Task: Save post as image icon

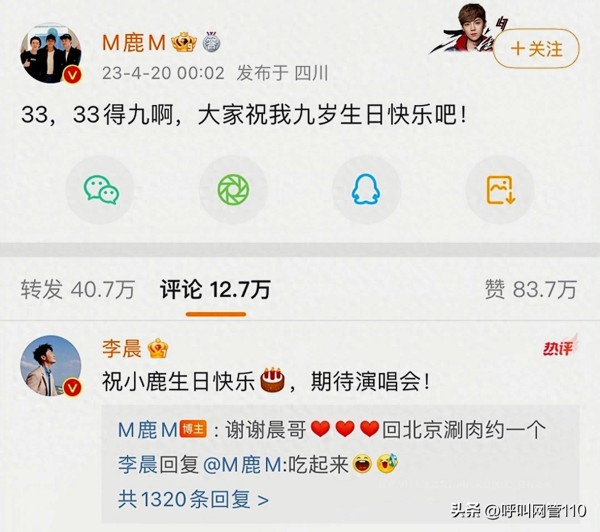Action: pos(500,190)
